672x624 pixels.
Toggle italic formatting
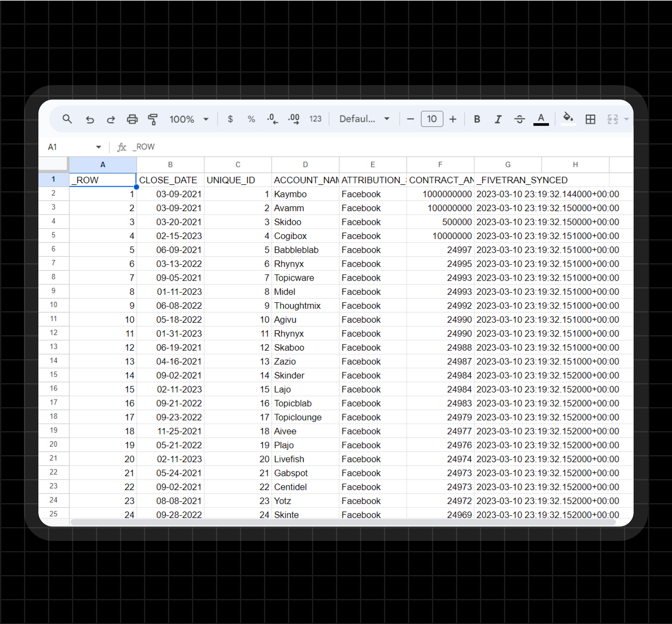coord(498,119)
